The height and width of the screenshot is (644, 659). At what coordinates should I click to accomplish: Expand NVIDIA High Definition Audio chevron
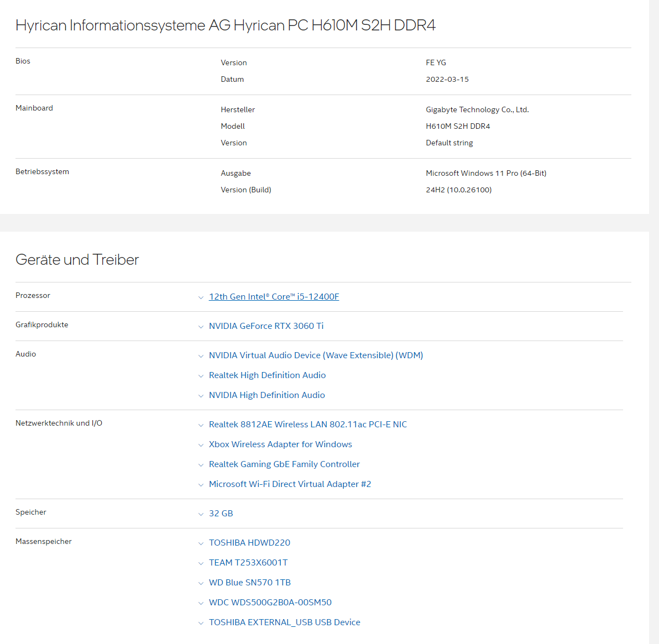pos(201,396)
